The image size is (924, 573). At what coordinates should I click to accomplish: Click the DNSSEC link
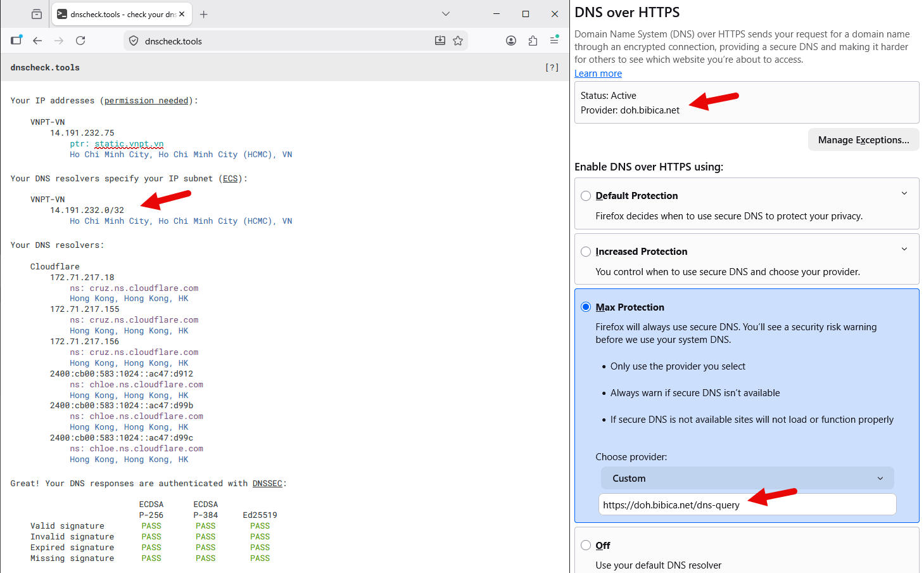tap(267, 484)
